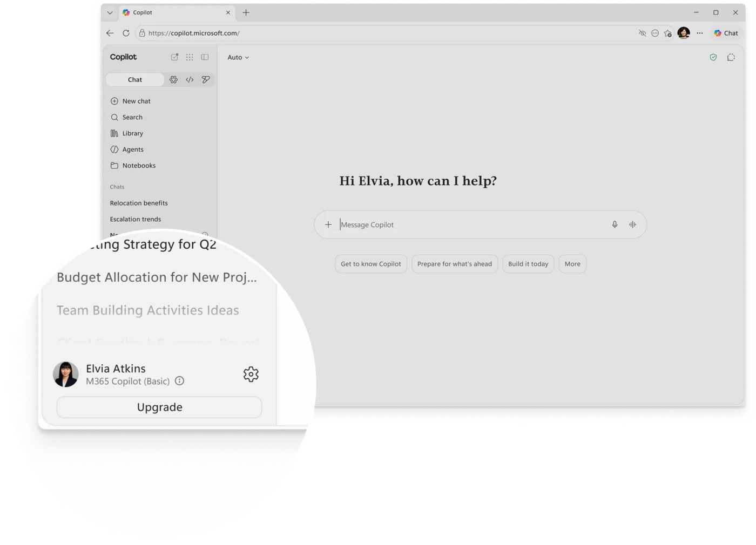Open Budget Allocation for New Proj chat
This screenshot has height=545, width=756.
click(157, 277)
